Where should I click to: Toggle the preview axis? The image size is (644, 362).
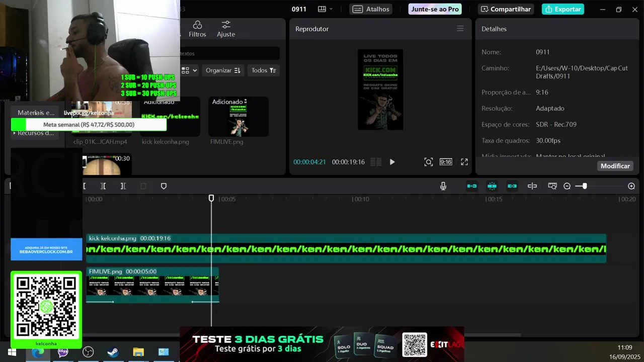coord(532,186)
